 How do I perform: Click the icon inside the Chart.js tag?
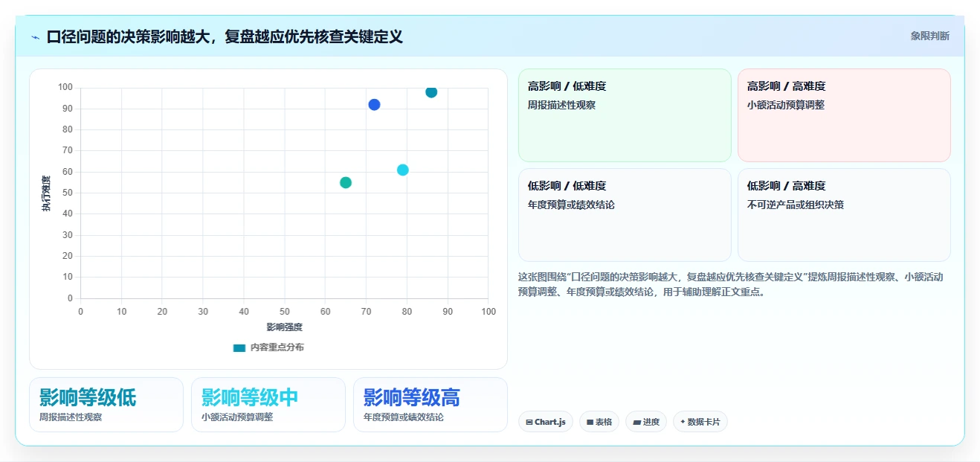coord(529,423)
